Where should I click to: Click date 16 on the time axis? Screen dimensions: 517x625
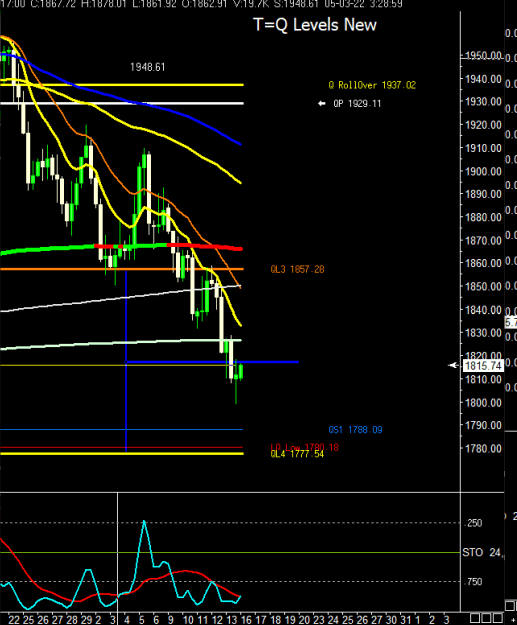click(246, 620)
